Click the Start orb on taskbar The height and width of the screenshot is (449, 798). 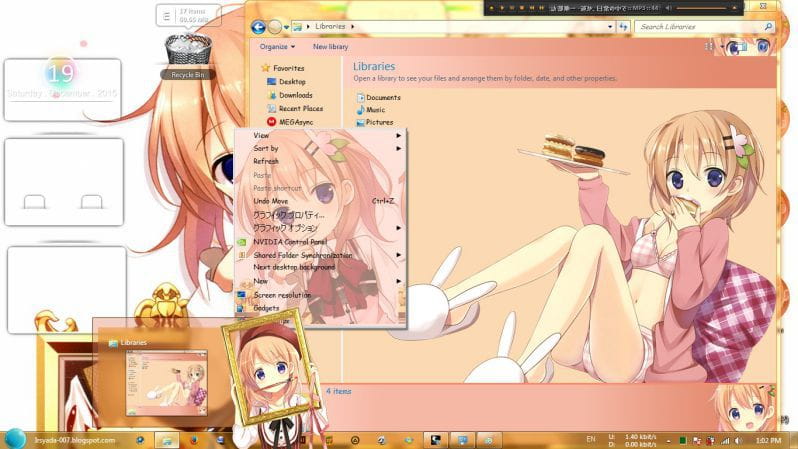14,438
